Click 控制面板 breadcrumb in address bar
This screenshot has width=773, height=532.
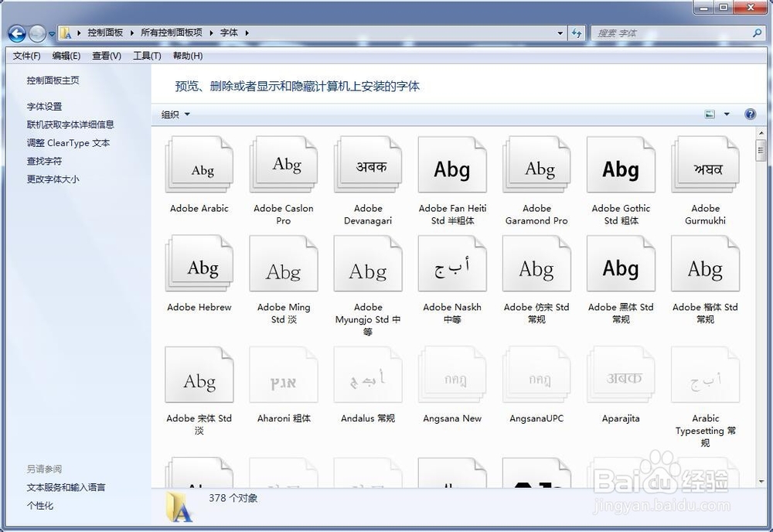coord(105,32)
